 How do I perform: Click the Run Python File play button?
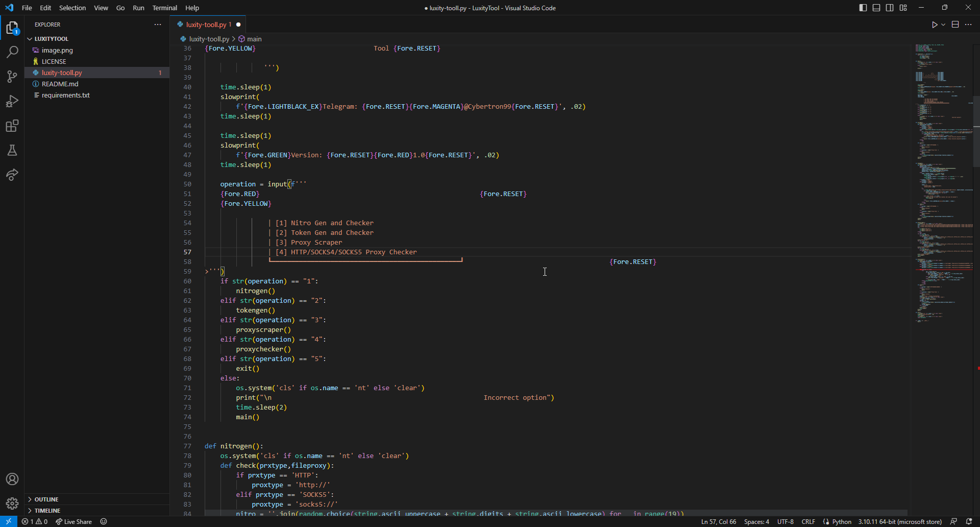[x=935, y=25]
